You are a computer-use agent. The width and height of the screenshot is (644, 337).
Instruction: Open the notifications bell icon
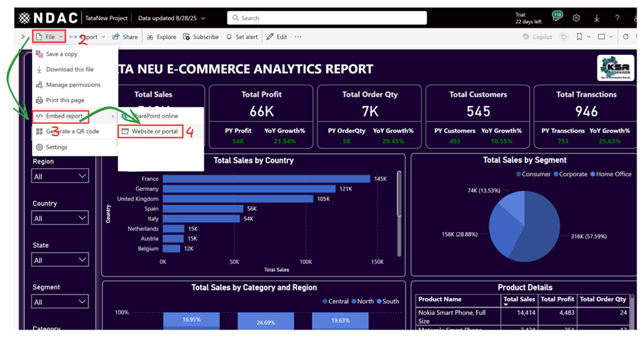coord(556,18)
